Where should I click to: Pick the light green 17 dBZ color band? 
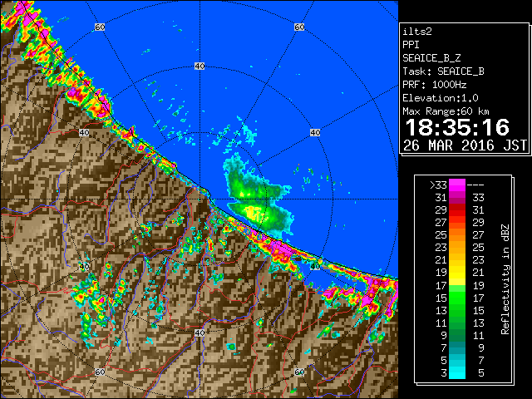click(x=457, y=288)
